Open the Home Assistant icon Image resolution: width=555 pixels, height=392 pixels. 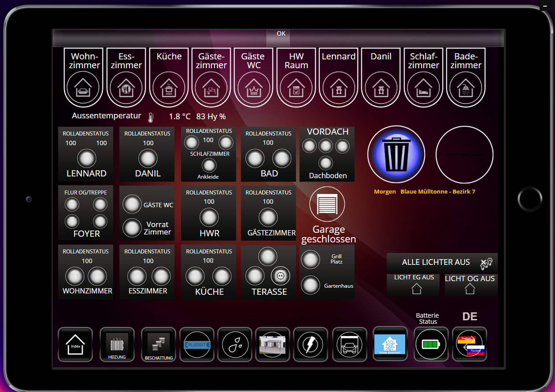pos(390,344)
